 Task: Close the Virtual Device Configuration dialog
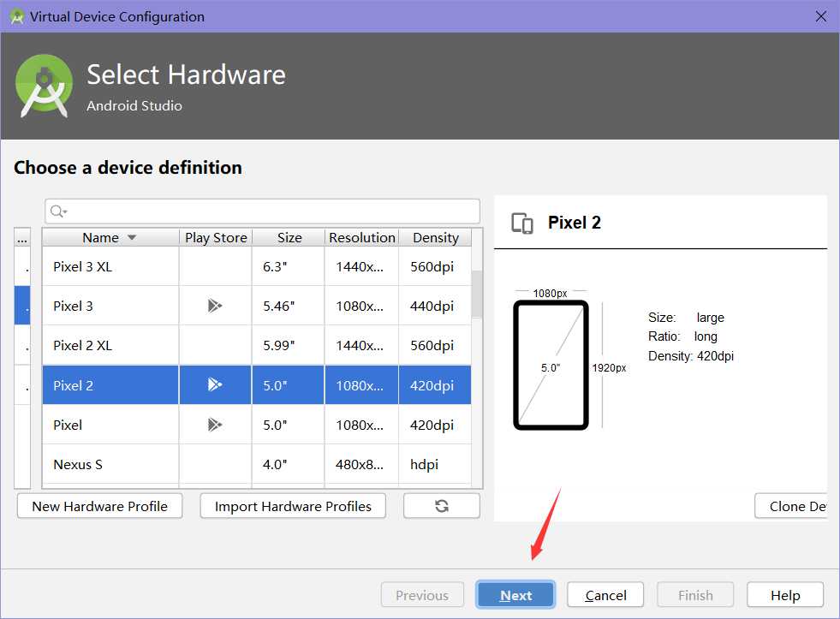[820, 16]
